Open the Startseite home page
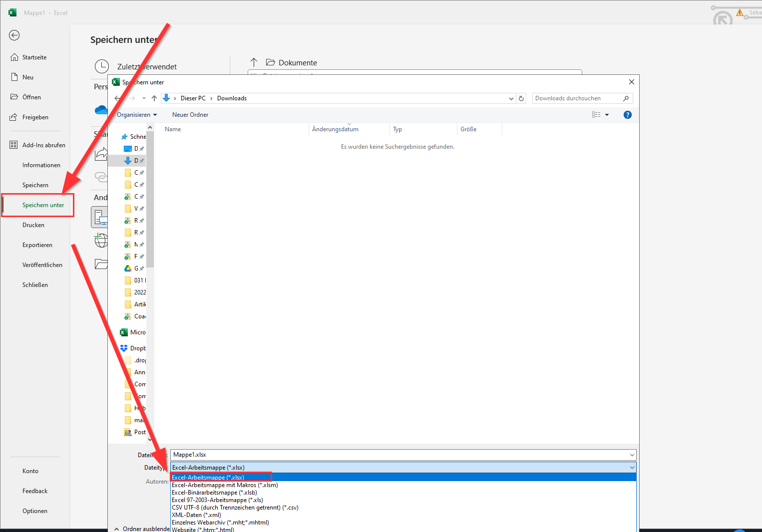Screen dimensions: 762x532 34,57
